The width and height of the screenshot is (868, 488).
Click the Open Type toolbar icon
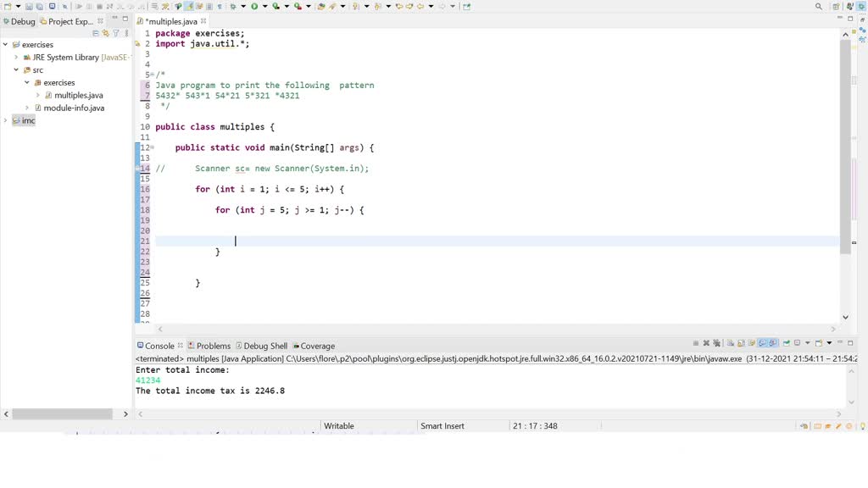(x=320, y=7)
